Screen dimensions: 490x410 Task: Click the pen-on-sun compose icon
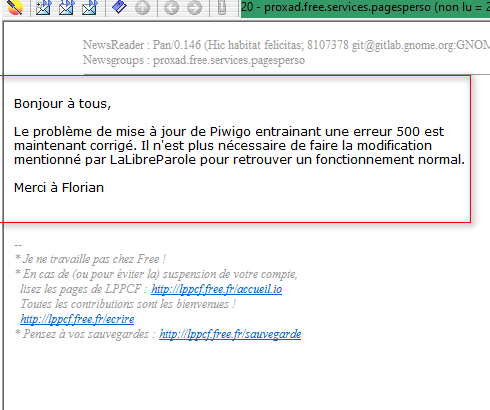15,7
